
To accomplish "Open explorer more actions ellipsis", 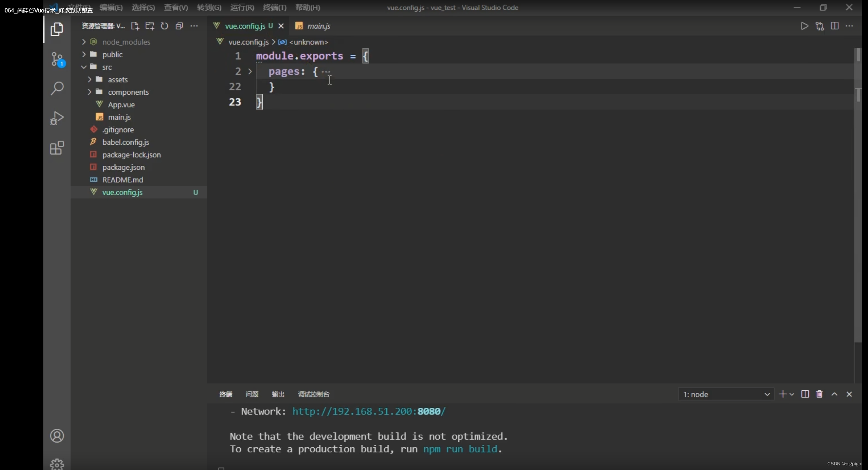I will coord(194,26).
